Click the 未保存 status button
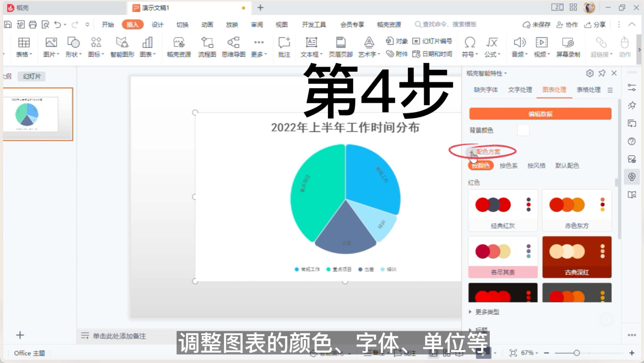 pos(536,25)
